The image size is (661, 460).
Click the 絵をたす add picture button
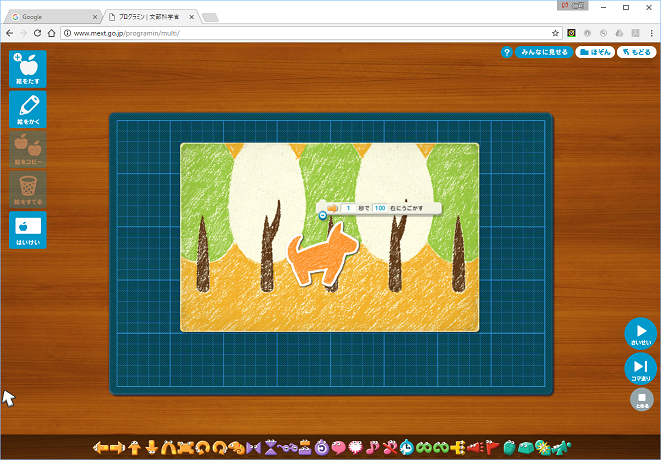click(28, 69)
